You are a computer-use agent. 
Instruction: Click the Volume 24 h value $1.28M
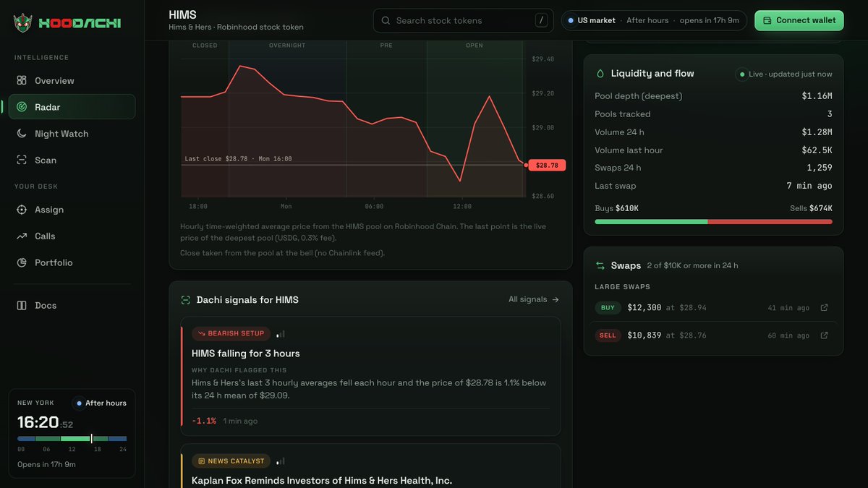(x=817, y=132)
